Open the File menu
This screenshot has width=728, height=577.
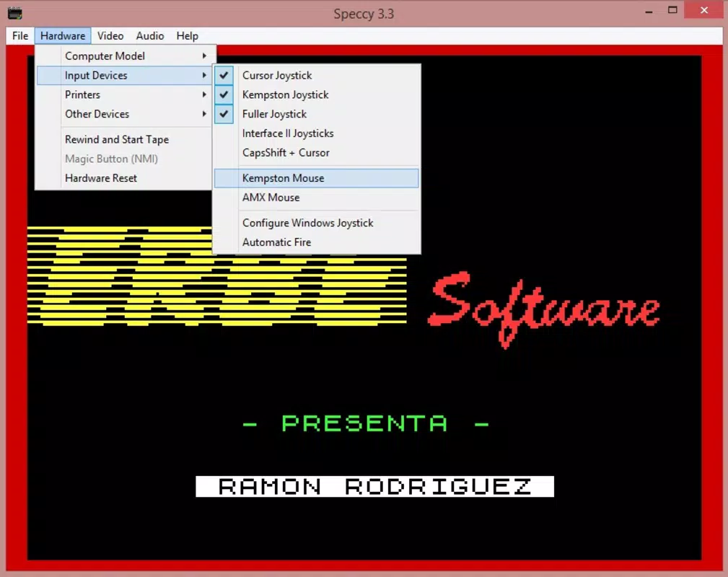[x=20, y=36]
